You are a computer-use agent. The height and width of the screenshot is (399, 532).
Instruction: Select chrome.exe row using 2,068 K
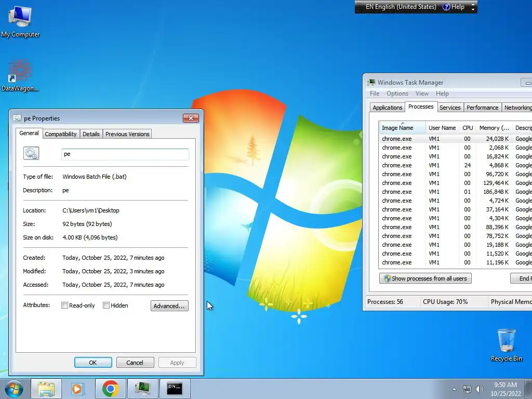pos(455,148)
